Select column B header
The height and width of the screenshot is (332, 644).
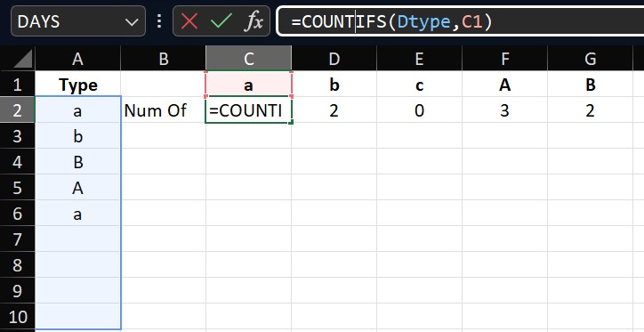[163, 59]
